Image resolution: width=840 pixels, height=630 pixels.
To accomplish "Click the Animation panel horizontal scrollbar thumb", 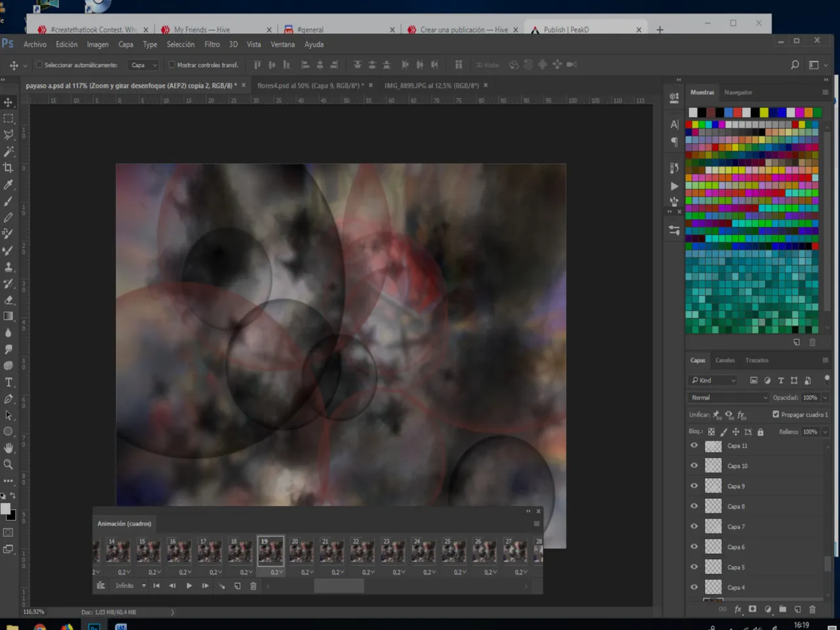I will click(339, 586).
